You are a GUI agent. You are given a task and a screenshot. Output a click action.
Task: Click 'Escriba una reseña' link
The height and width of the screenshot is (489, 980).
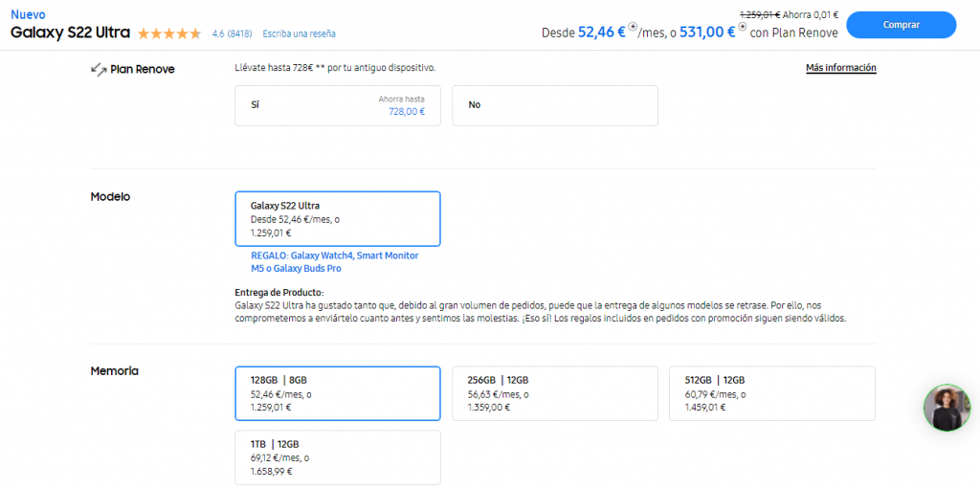point(299,33)
